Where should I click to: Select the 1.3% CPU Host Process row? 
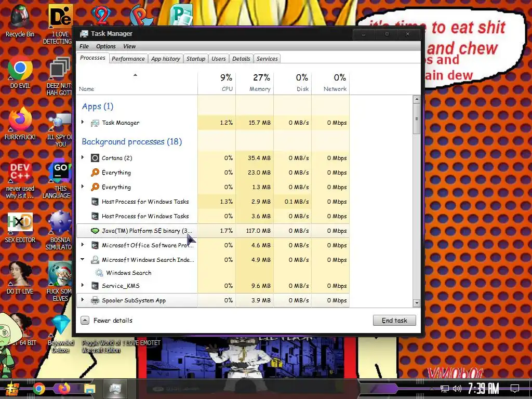(213, 202)
